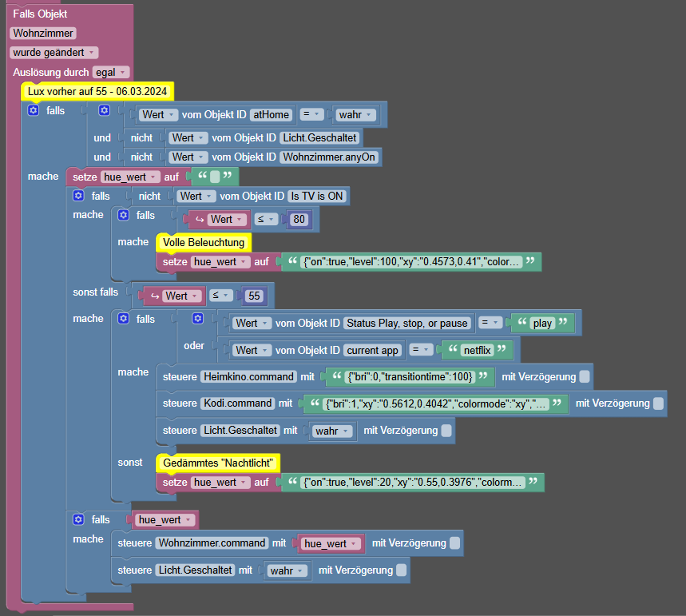Screen dimensions: 686x616
Task: Edit JSON string with level 20
Action: click(x=413, y=483)
